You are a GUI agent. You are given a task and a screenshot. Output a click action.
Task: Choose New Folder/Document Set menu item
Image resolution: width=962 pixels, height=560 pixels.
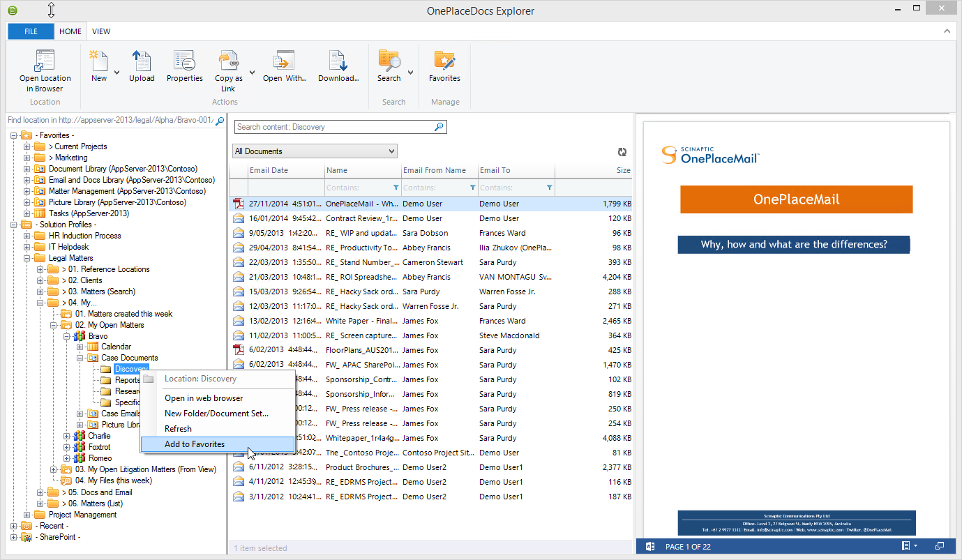click(x=218, y=414)
